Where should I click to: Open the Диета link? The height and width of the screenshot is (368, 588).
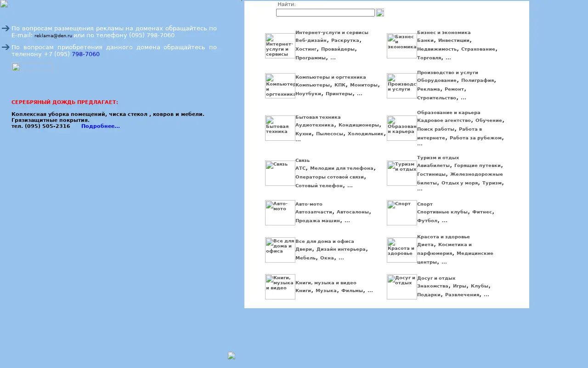point(425,245)
